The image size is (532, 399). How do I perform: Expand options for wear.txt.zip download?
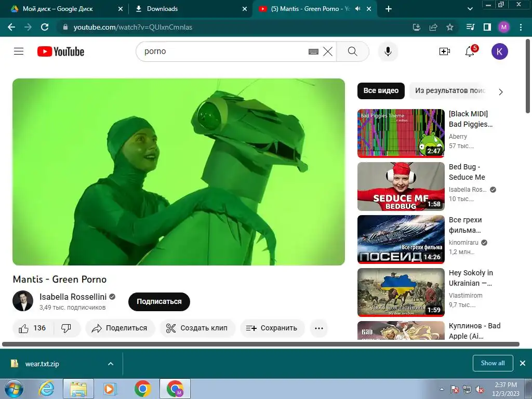pos(111,364)
